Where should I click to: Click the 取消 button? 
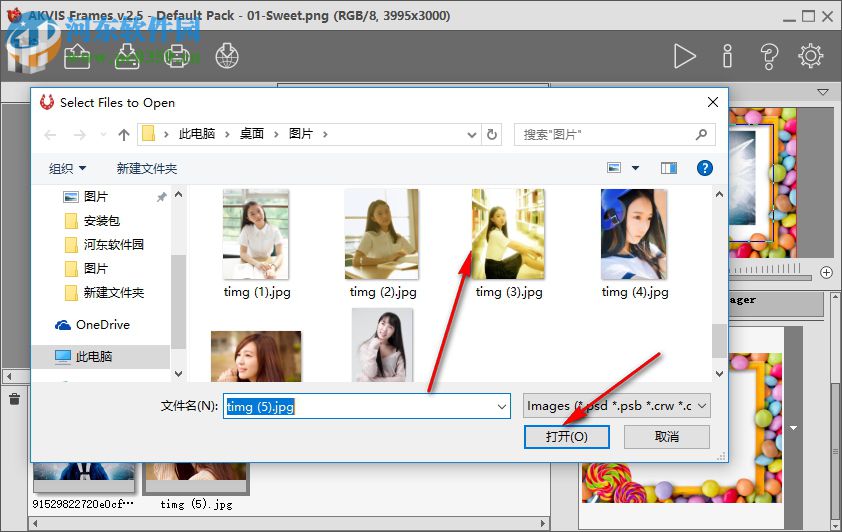point(666,436)
